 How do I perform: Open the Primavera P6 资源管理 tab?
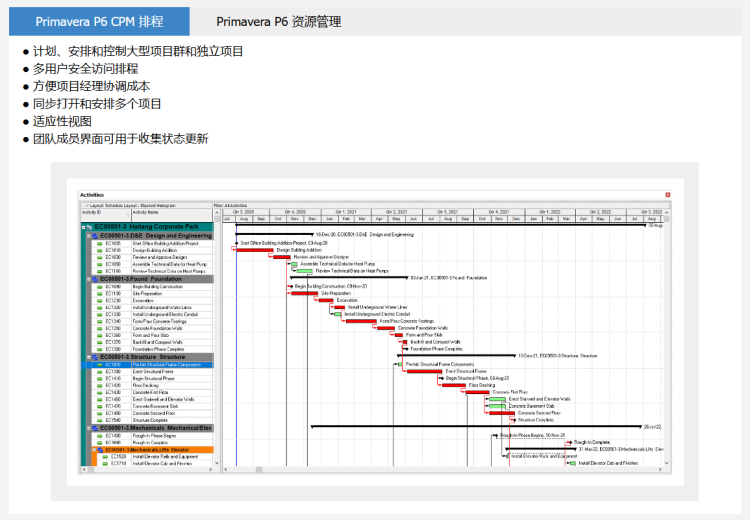(x=278, y=22)
